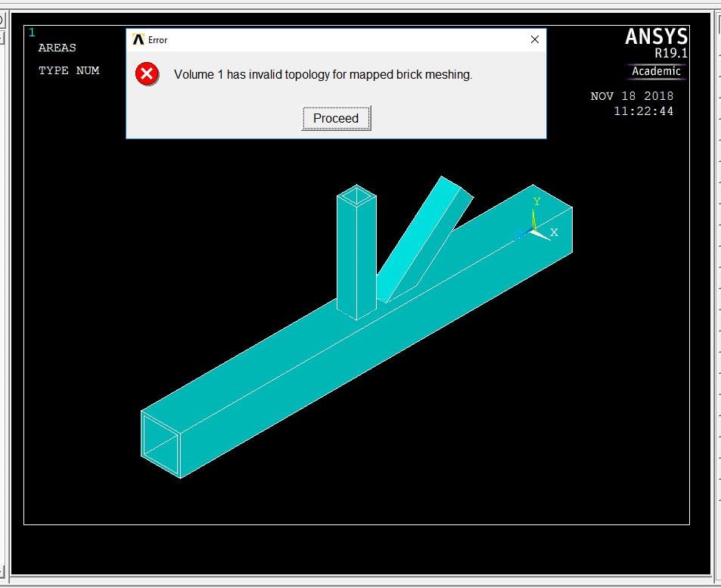Click the window number '1' in viewport corner
This screenshot has width=721, height=588.
[32, 33]
